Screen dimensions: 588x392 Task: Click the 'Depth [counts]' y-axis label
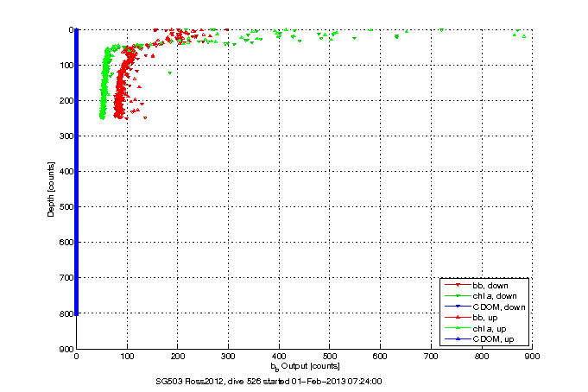[51, 189]
